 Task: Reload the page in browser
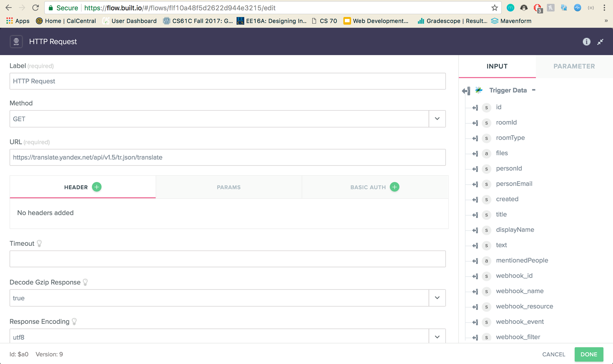click(35, 8)
